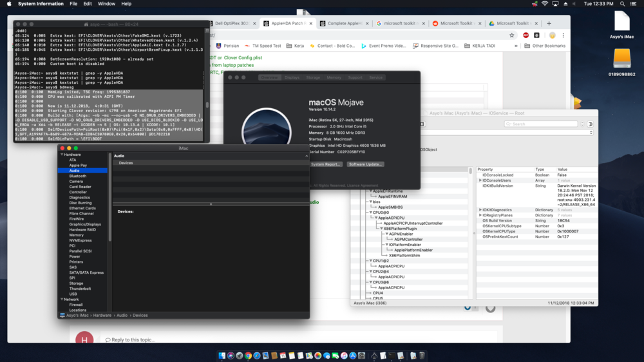
Task: Close the AppleHDA Patch tab
Action: click(310, 23)
